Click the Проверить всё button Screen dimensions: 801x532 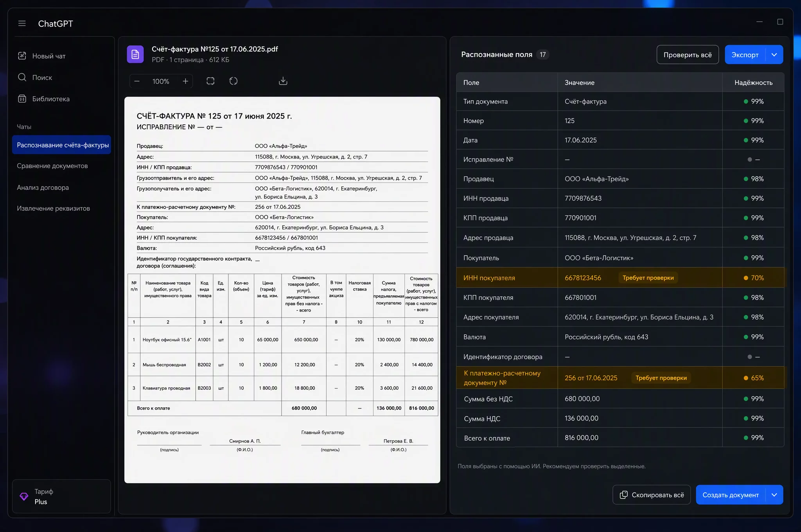pyautogui.click(x=688, y=55)
